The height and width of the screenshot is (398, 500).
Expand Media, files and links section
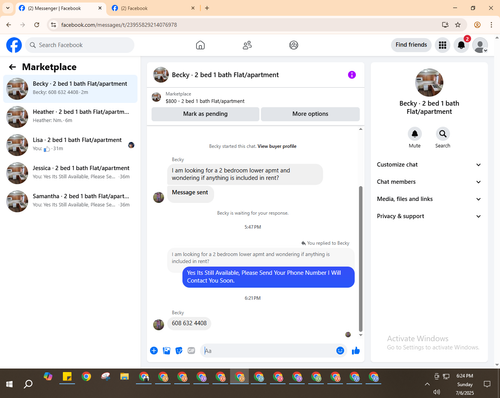429,199
